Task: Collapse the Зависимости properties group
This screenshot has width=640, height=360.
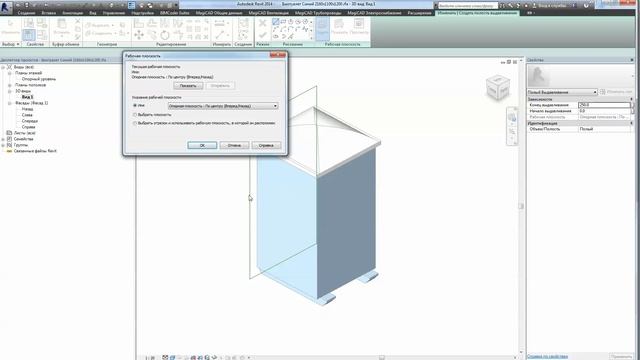Action: [631, 99]
